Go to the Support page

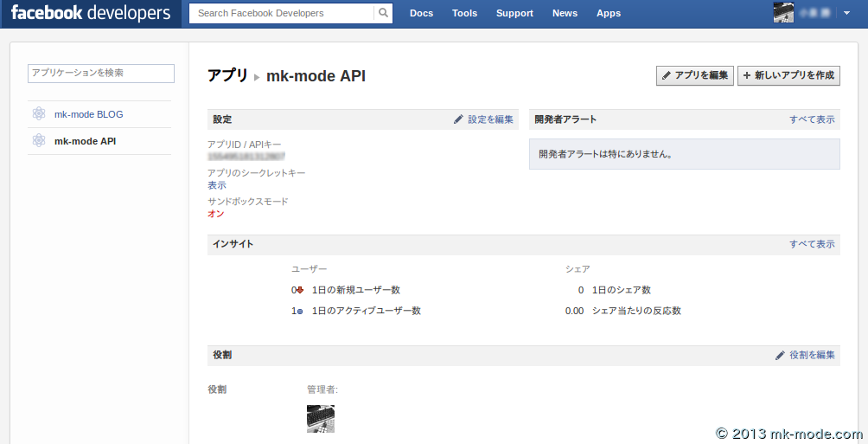click(514, 13)
